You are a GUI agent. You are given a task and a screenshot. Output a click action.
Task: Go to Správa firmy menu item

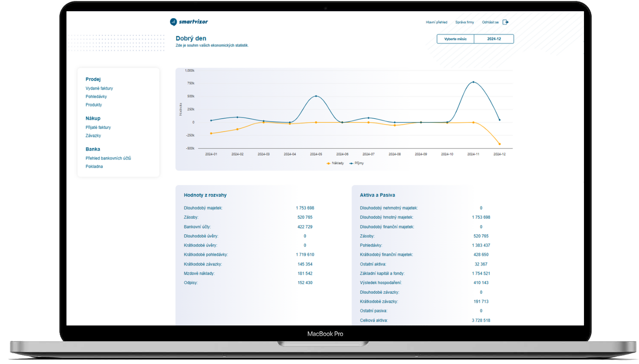pyautogui.click(x=465, y=22)
